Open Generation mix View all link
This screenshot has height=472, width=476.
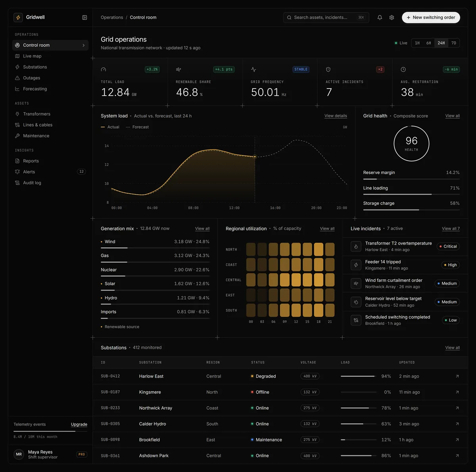tap(202, 229)
